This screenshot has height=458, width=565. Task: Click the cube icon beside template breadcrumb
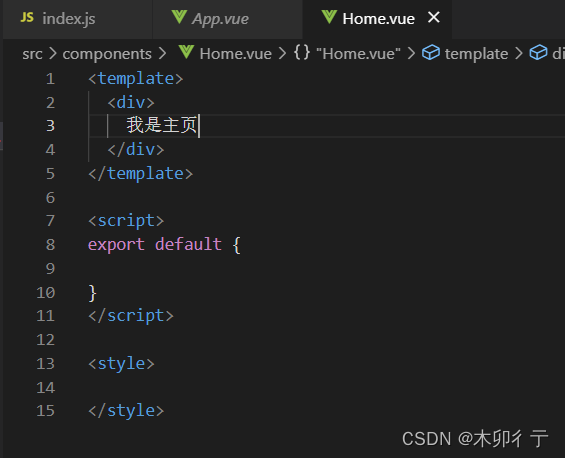click(x=431, y=53)
